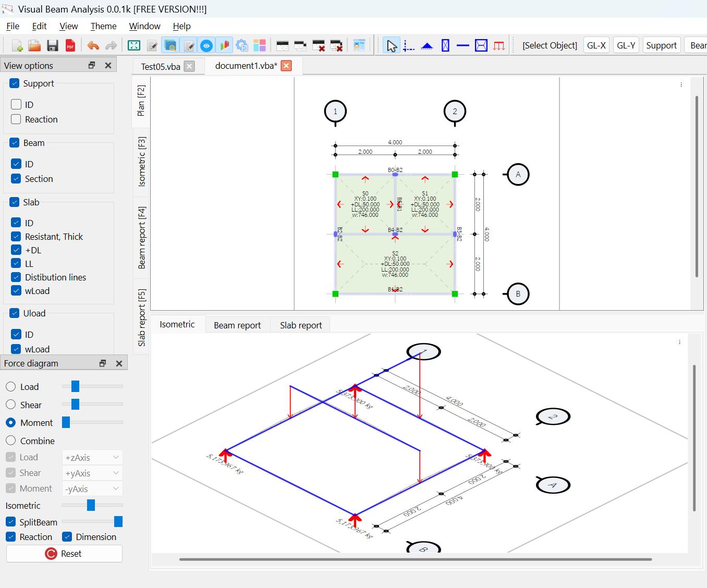Select the blue horizontal beam line tool
707x588 pixels.
click(463, 46)
